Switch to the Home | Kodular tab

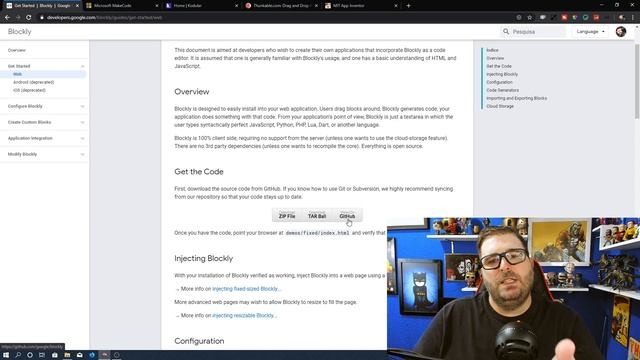point(201,6)
